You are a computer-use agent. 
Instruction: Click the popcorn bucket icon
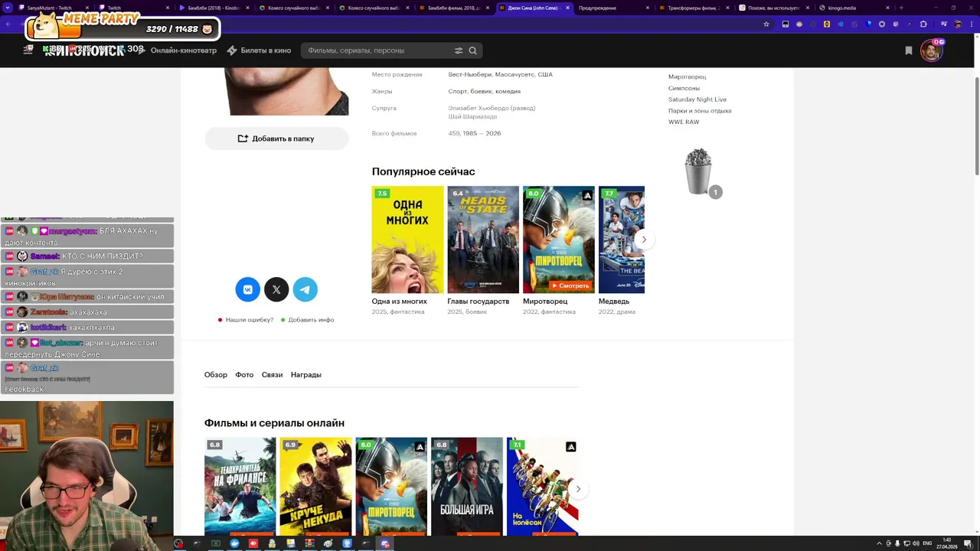698,171
